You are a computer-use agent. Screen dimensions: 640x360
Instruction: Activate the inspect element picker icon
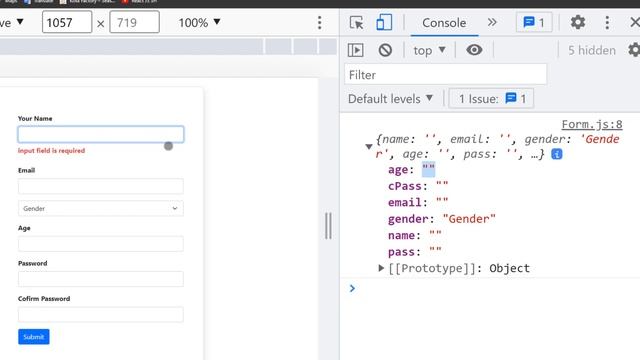pos(356,22)
